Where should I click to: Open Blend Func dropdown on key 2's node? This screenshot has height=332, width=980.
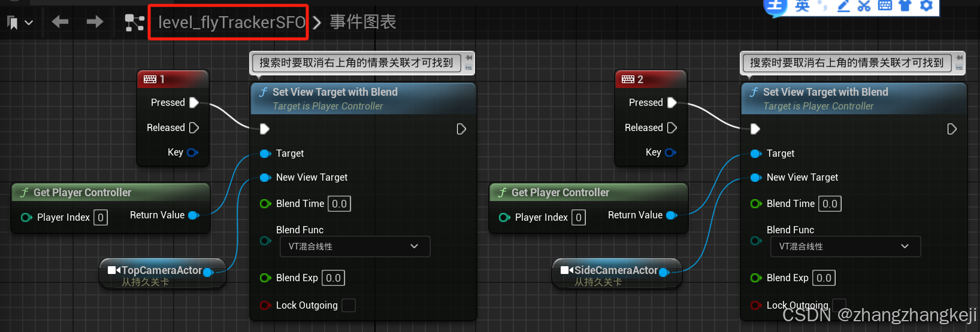pyautogui.click(x=845, y=246)
